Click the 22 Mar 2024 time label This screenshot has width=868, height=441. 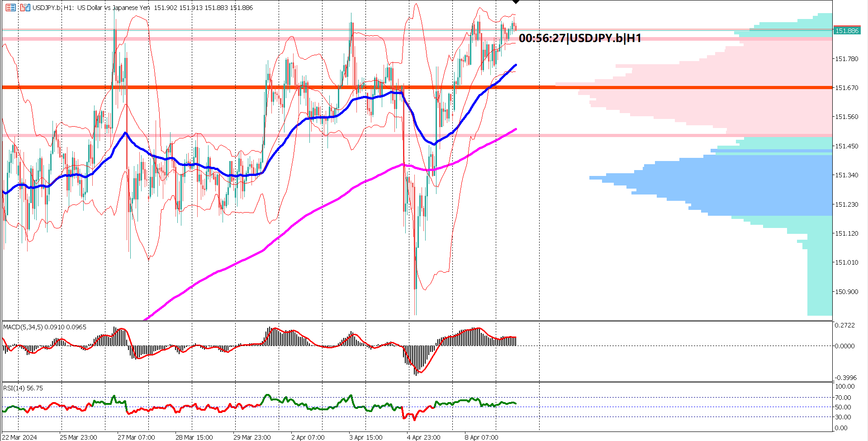tap(19, 437)
